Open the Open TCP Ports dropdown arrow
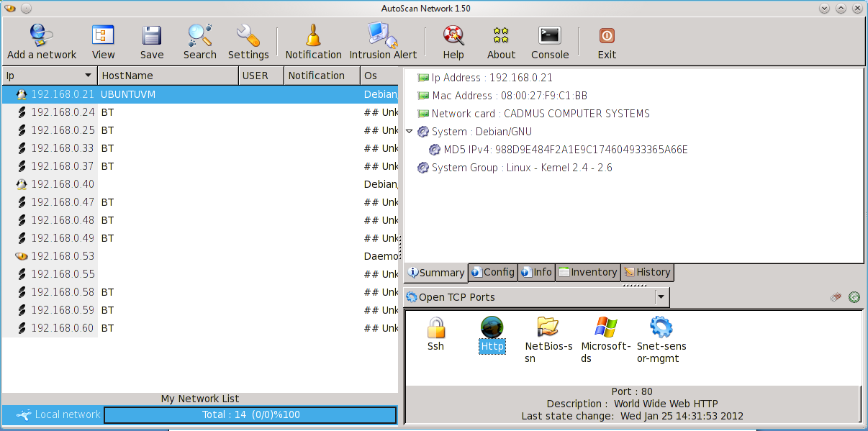Image resolution: width=868 pixels, height=431 pixels. (661, 296)
